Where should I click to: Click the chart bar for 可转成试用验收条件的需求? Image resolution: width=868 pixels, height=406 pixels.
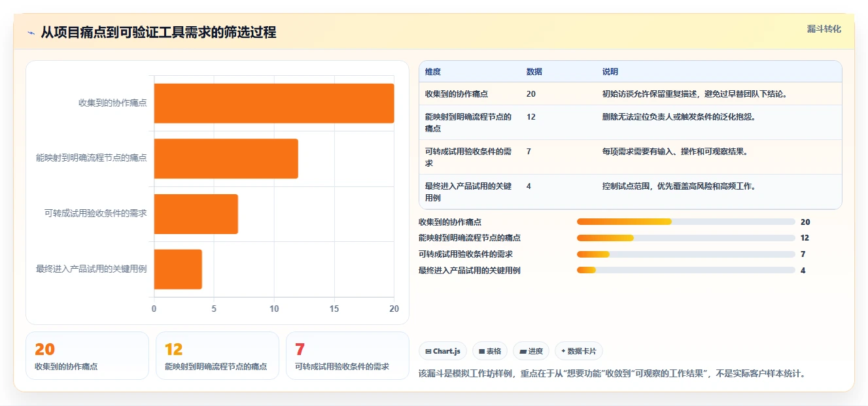coord(196,214)
